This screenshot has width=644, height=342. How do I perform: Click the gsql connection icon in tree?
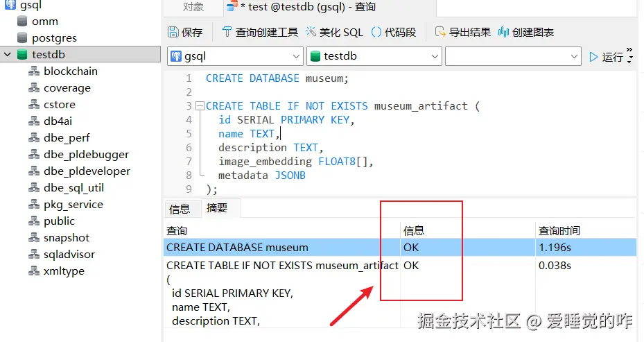point(10,5)
